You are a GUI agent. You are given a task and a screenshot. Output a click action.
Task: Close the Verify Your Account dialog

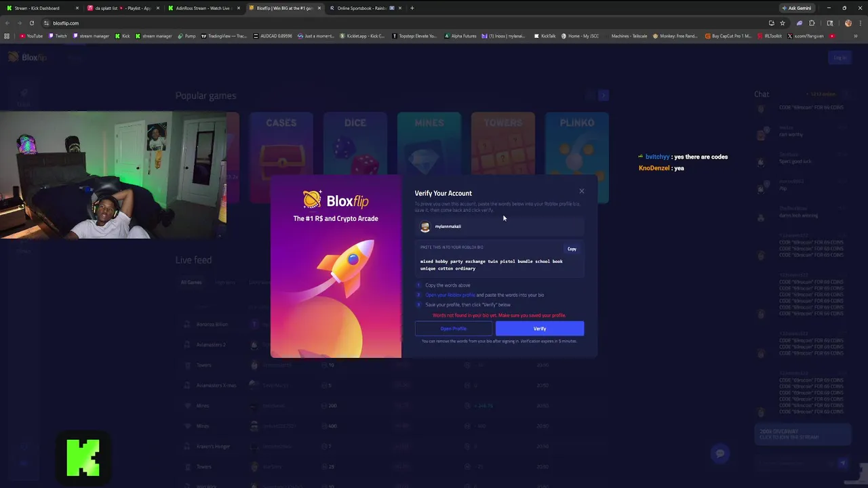tap(581, 191)
